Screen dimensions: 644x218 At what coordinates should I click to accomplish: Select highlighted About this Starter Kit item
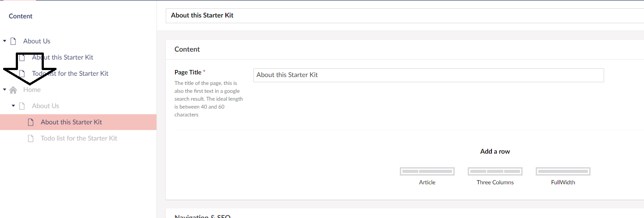point(71,122)
